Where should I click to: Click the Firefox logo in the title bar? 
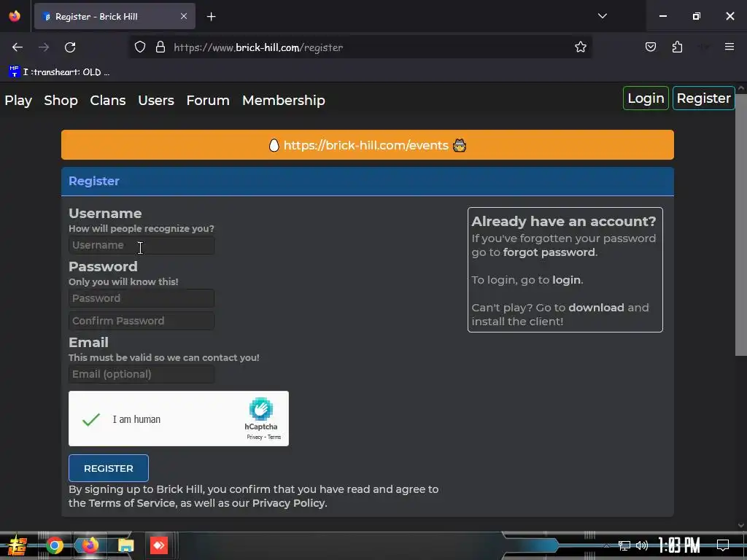pyautogui.click(x=15, y=16)
